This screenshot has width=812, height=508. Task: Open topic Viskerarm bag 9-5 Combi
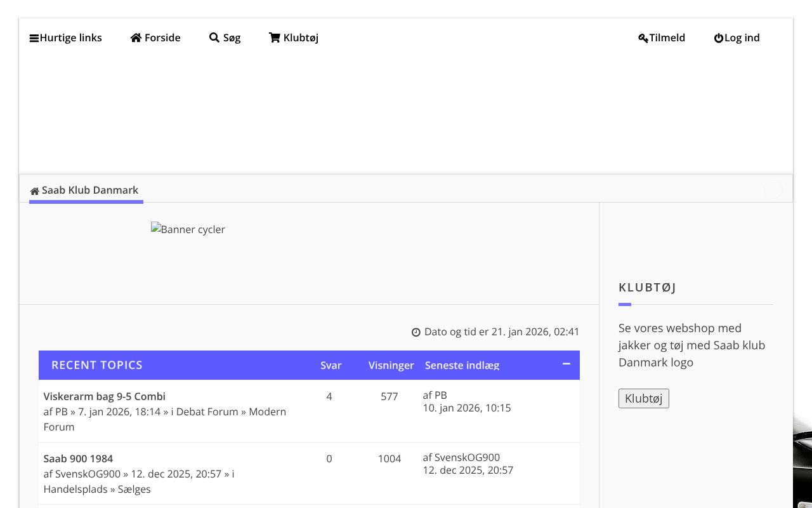point(105,396)
